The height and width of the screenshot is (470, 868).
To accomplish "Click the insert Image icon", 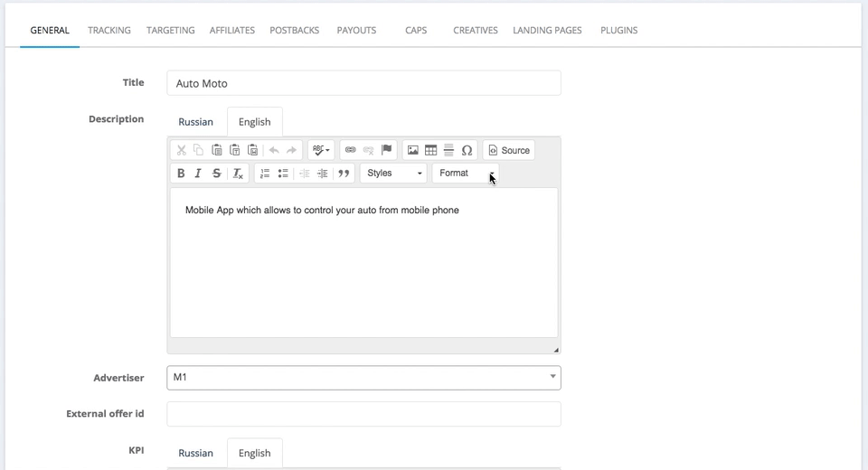I will 413,150.
